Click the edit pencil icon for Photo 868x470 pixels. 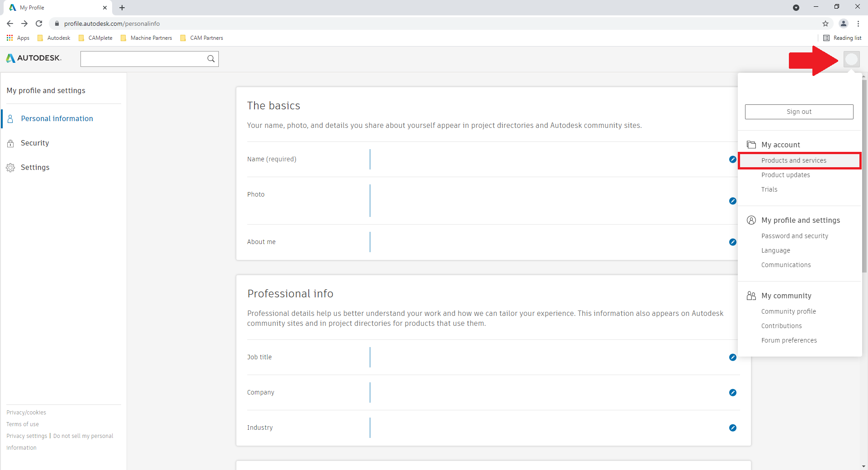(732, 201)
